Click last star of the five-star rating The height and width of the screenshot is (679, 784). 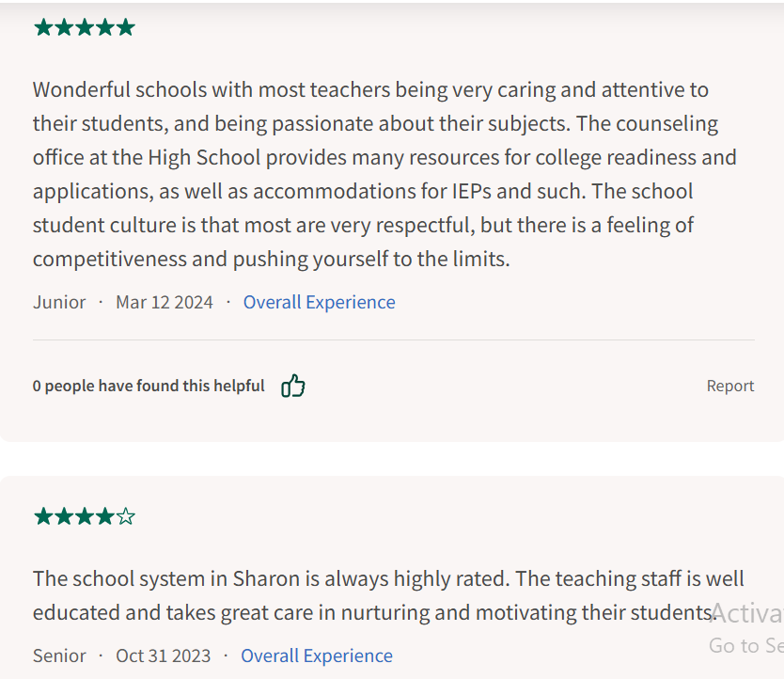point(126,27)
